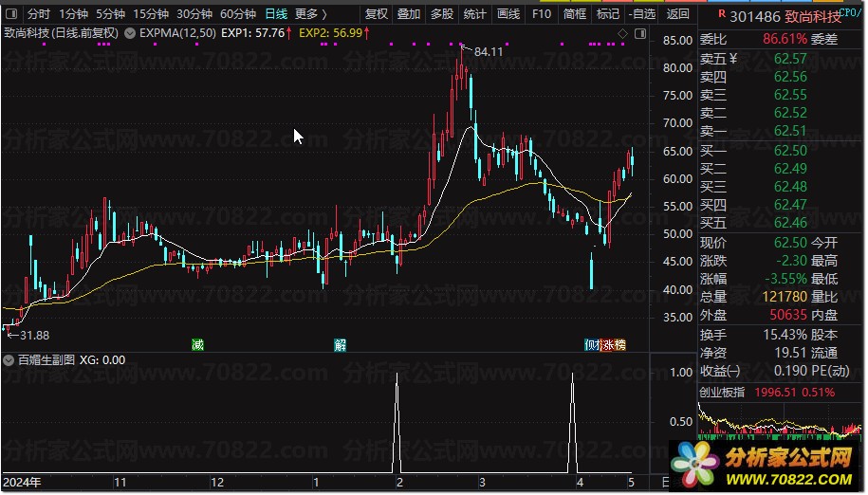Click the EXP2: 56.99 value
Screen dimensions: 868x495
330,33
